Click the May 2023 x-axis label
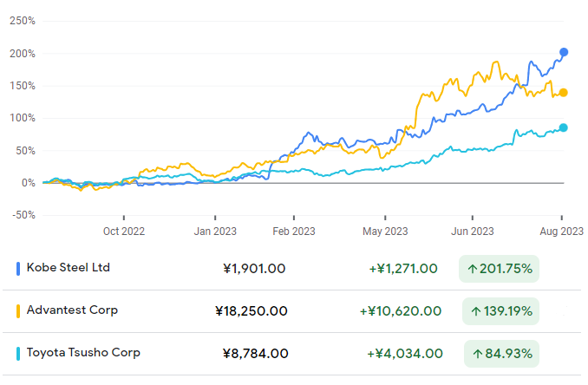The image size is (588, 385). [x=384, y=232]
